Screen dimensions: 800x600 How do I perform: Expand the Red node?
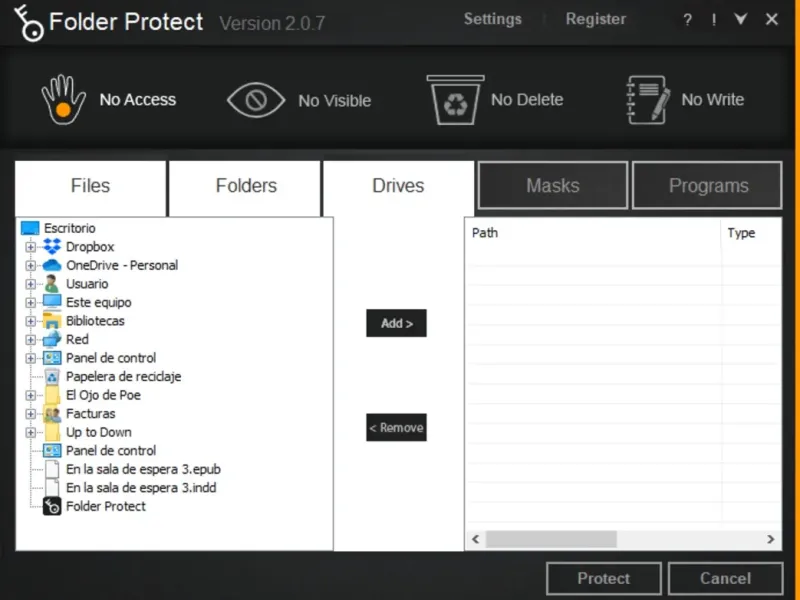click(x=31, y=340)
